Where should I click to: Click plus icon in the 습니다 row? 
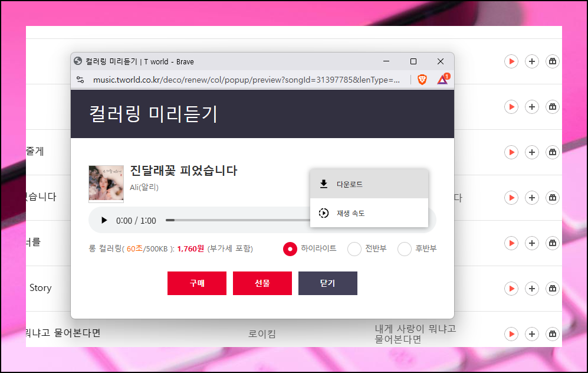[x=532, y=198]
